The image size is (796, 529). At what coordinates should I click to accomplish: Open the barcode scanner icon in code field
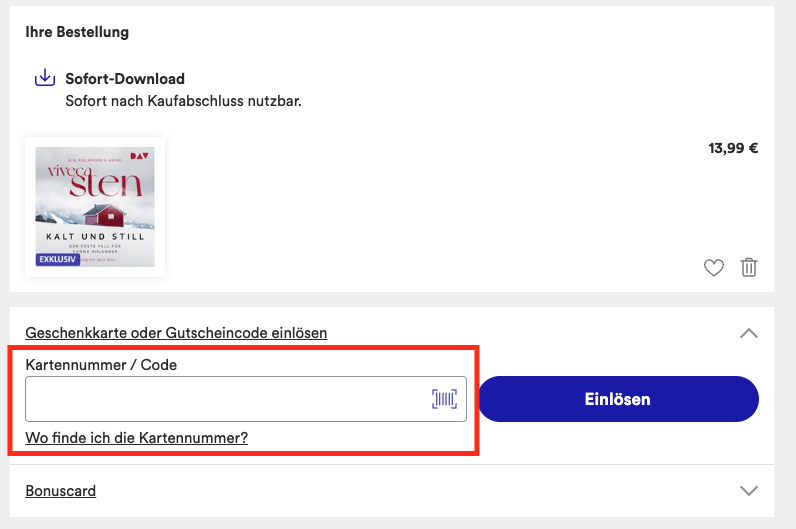pyautogui.click(x=444, y=399)
